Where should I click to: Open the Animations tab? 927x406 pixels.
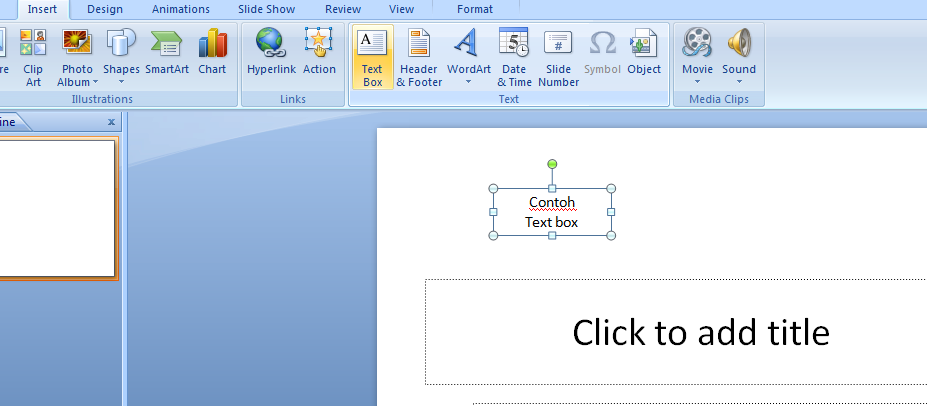point(180,9)
